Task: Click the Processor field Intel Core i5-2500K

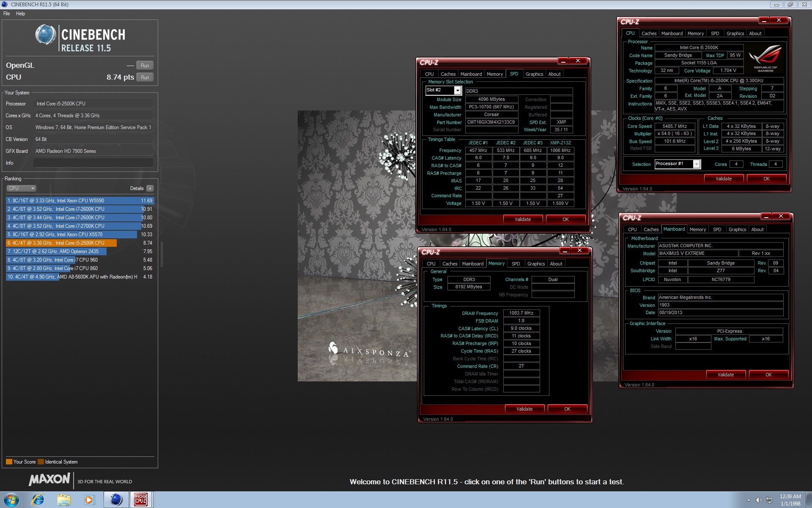Action: pos(93,104)
